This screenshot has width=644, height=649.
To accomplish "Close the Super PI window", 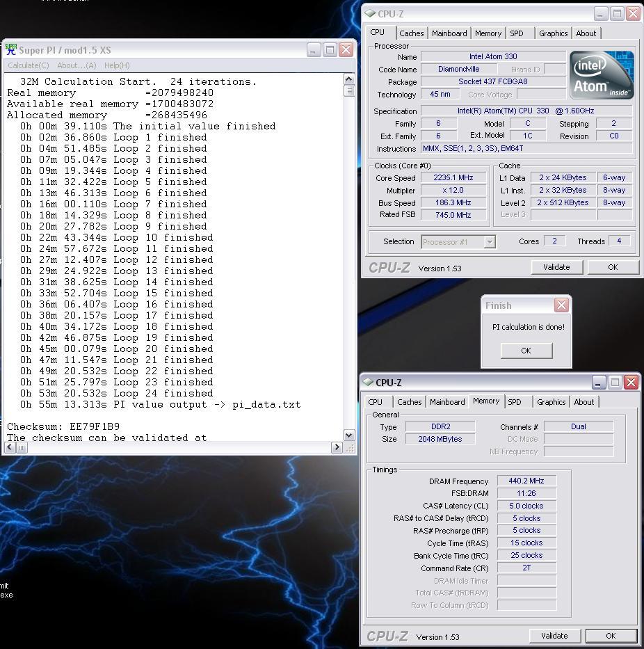I will point(346,50).
